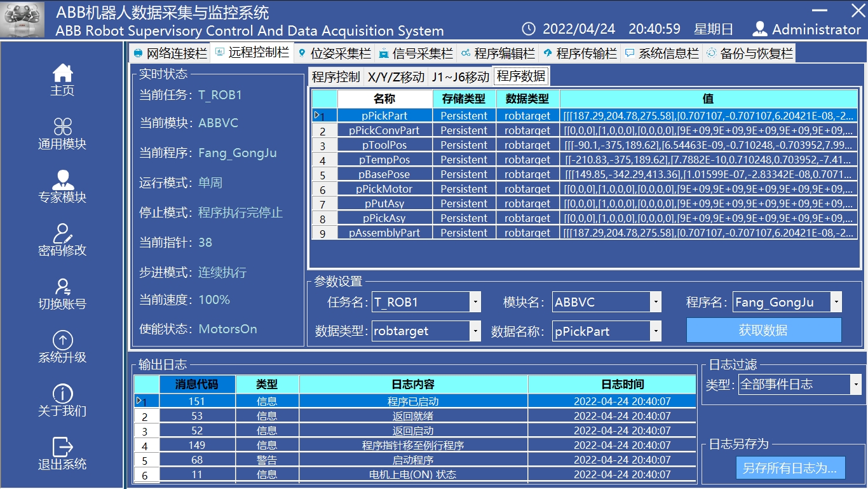This screenshot has height=489, width=868.
Task: Switch to 远程控制栏 tab
Action: click(x=252, y=52)
